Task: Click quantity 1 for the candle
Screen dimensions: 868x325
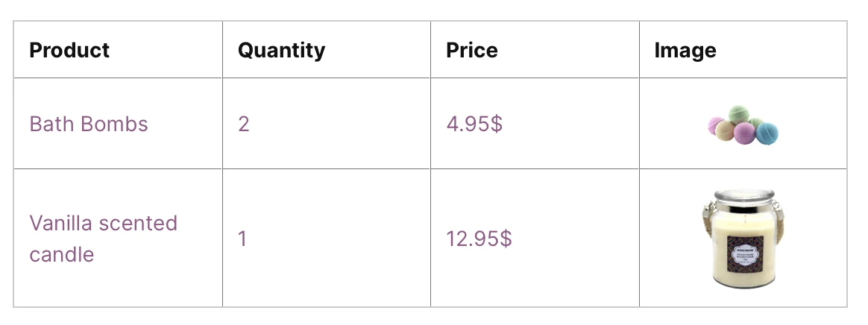Action: pos(242,239)
